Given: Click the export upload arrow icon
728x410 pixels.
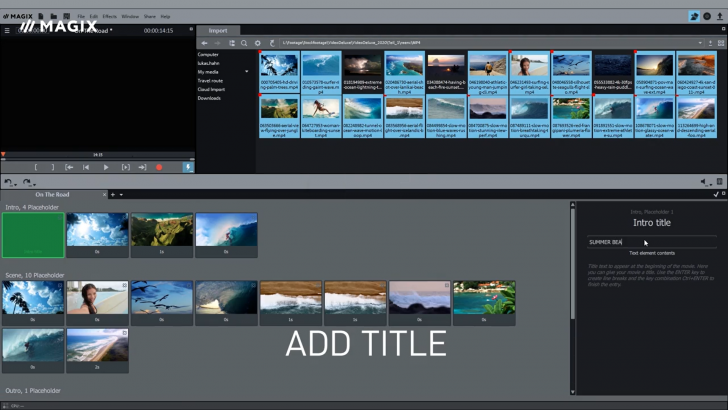Looking at the screenshot, I should [x=720, y=16].
